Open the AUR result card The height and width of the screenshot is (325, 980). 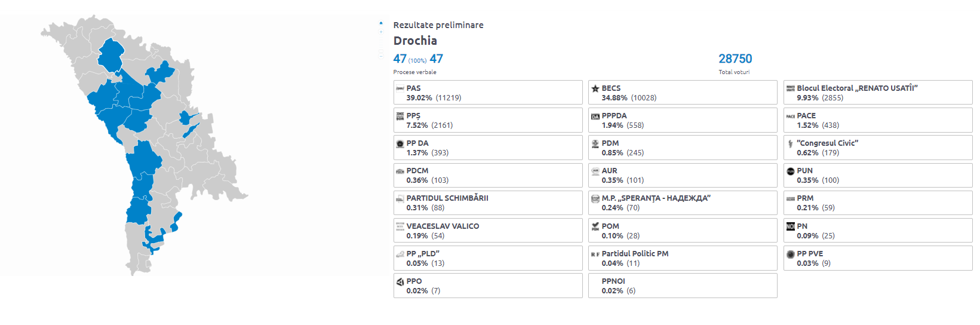[683, 176]
